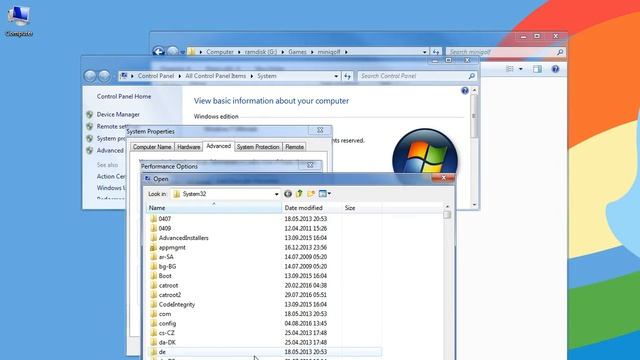Select the Advanced tab in System Properties
Screen dimensions: 640x360
pyautogui.click(x=218, y=146)
